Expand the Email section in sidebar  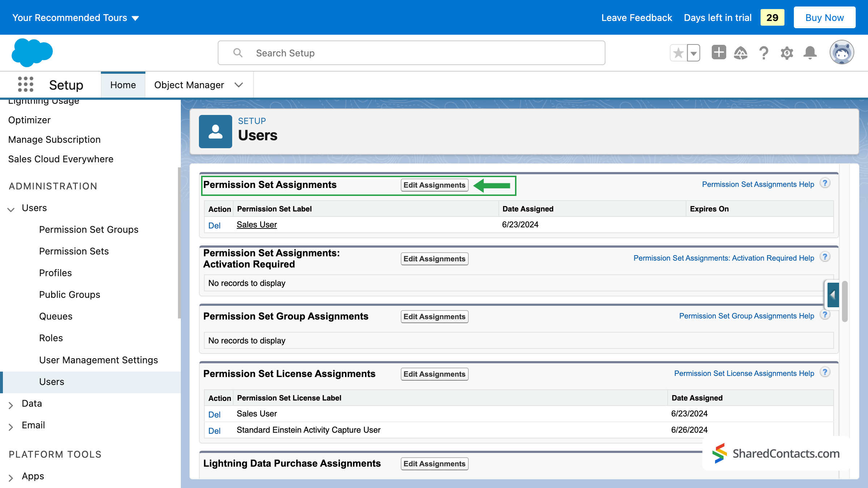pos(11,427)
